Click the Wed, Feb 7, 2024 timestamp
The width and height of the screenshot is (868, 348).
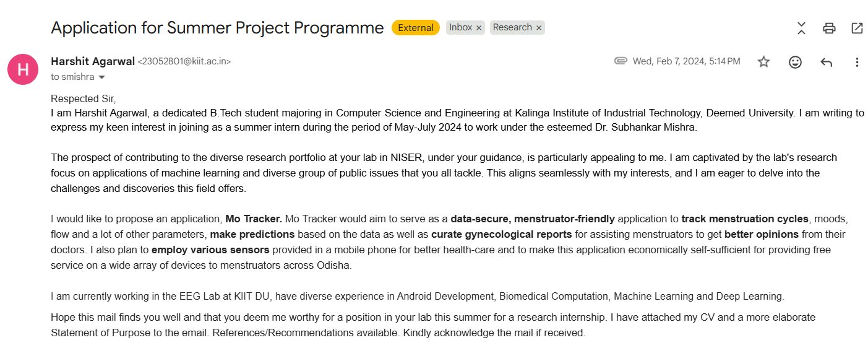point(686,61)
